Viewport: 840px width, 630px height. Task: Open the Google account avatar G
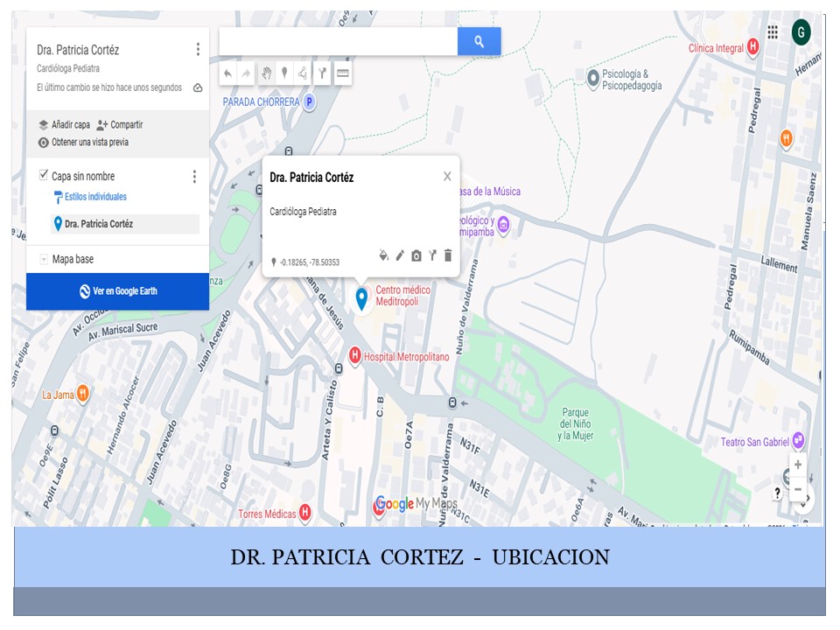801,32
